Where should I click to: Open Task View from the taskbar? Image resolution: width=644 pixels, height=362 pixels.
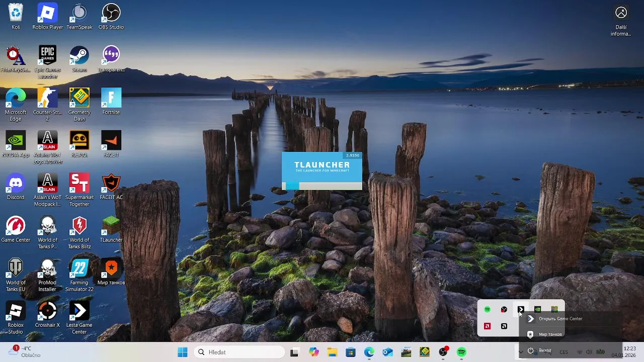pyautogui.click(x=294, y=352)
